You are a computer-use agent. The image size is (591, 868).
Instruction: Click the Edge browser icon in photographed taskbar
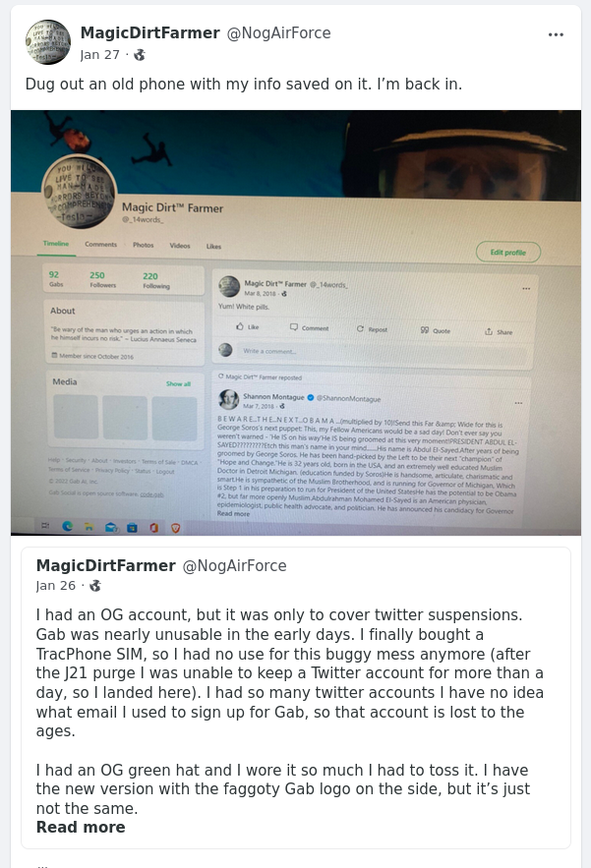(67, 526)
